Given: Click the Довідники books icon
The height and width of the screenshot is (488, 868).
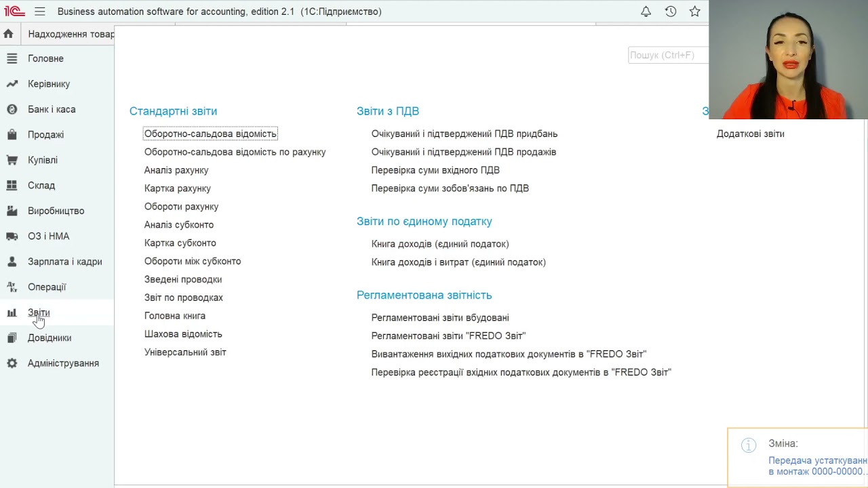Looking at the screenshot, I should (12, 338).
